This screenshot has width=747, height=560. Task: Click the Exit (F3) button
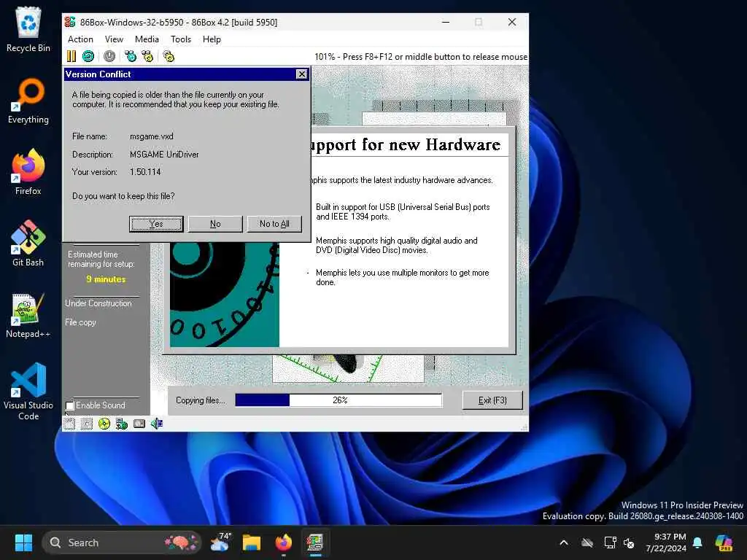[x=492, y=400]
